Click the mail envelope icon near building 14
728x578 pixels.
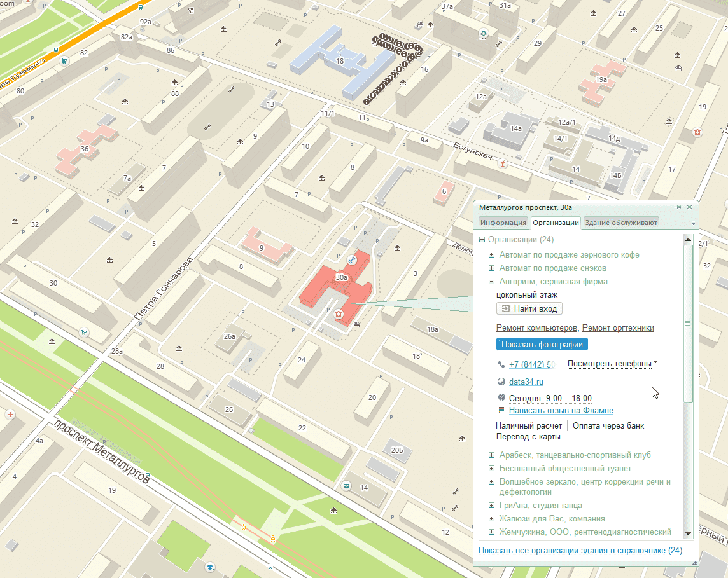[346, 486]
